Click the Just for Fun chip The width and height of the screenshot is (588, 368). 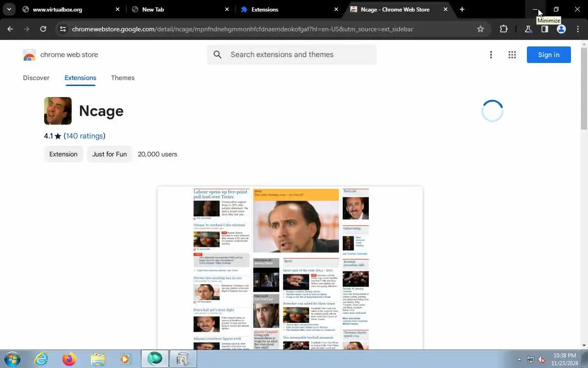[109, 154]
